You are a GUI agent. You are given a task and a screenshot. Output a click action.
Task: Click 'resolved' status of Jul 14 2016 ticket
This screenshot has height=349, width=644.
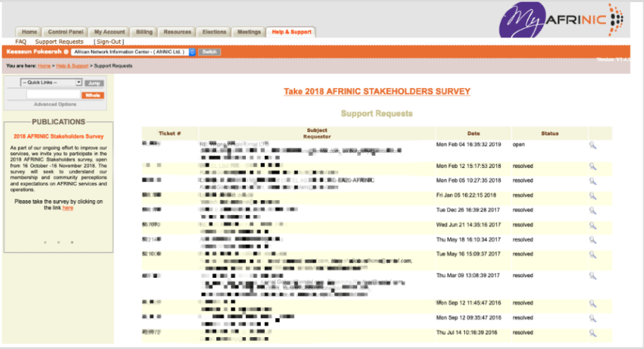pyautogui.click(x=523, y=333)
